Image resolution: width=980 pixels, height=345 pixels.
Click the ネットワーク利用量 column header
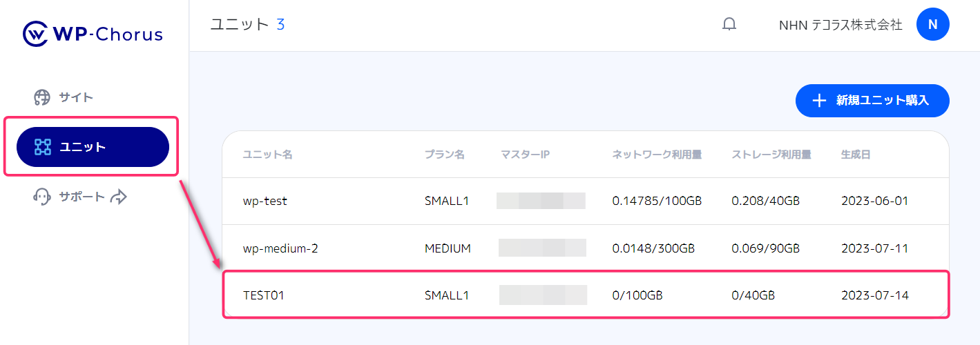[x=657, y=155]
